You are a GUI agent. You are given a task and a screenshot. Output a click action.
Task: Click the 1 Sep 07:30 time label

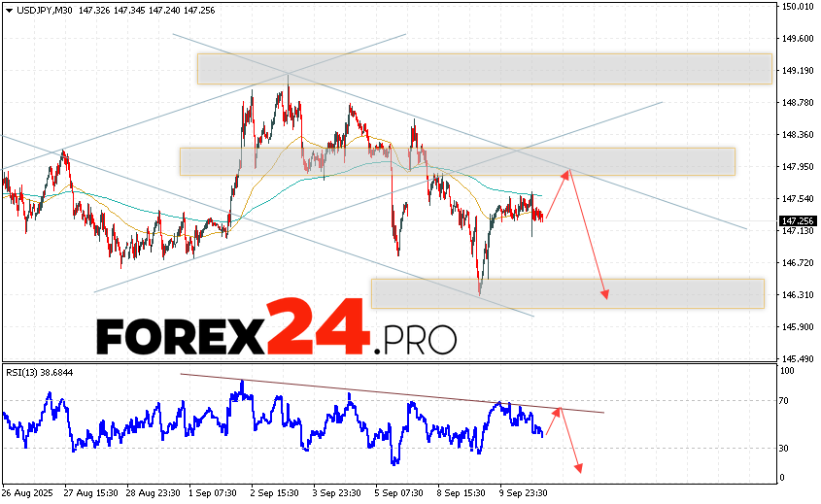(x=213, y=493)
